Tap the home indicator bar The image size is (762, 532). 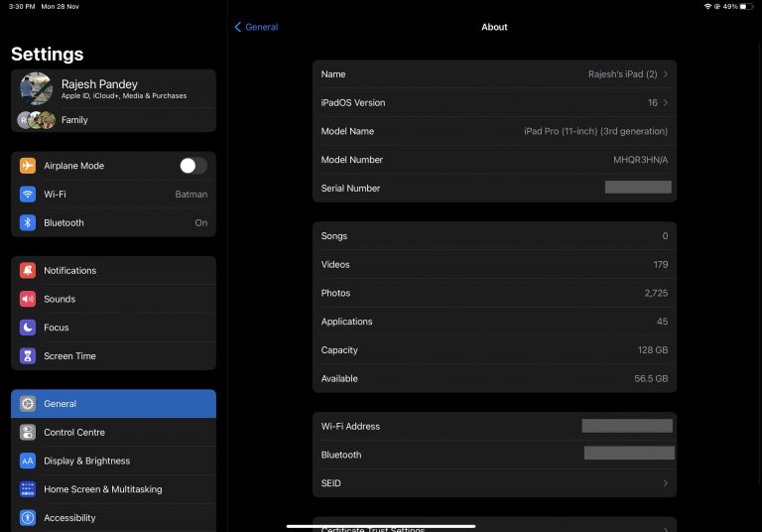click(381, 526)
